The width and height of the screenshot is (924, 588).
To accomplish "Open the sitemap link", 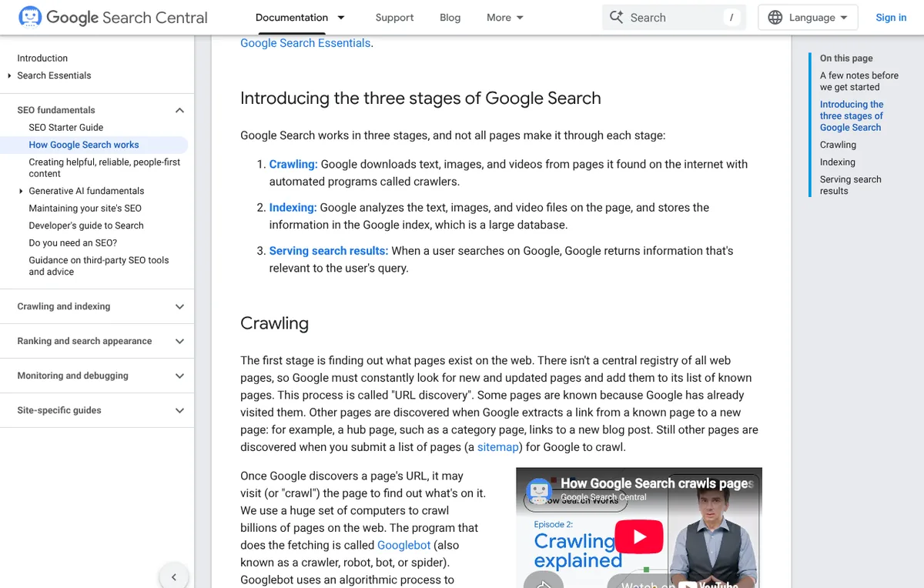I will [x=498, y=447].
